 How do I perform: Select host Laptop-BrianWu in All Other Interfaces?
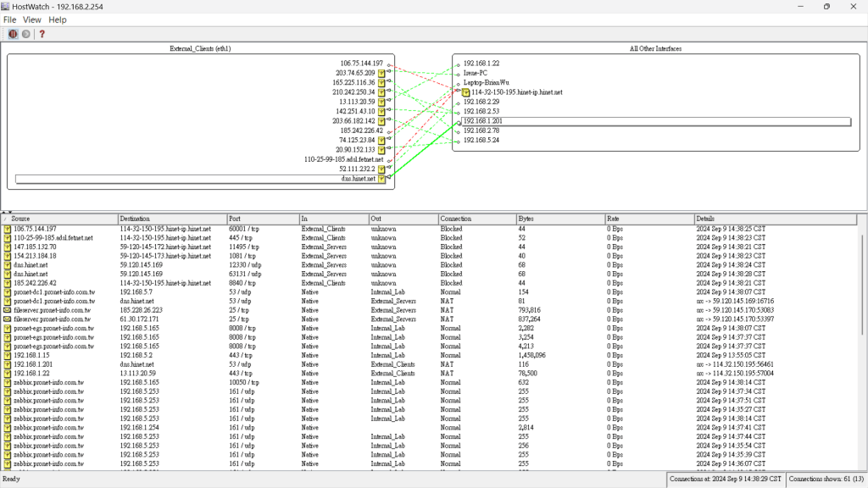coord(486,82)
